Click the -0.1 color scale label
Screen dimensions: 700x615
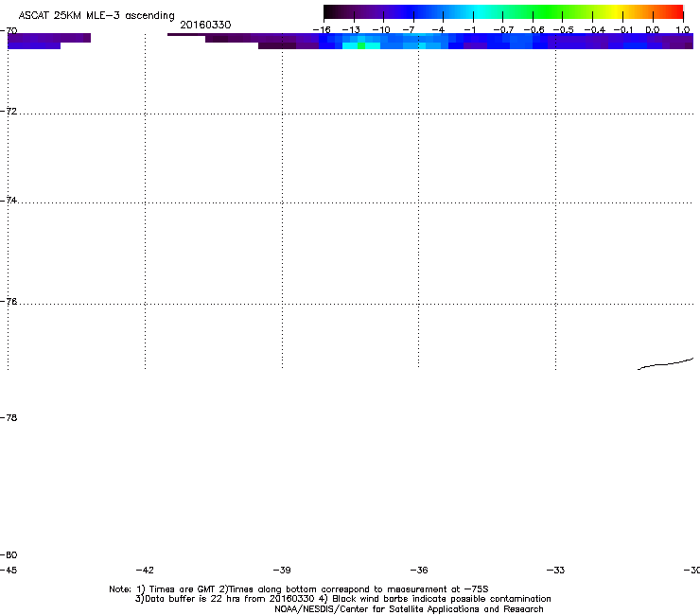(623, 30)
